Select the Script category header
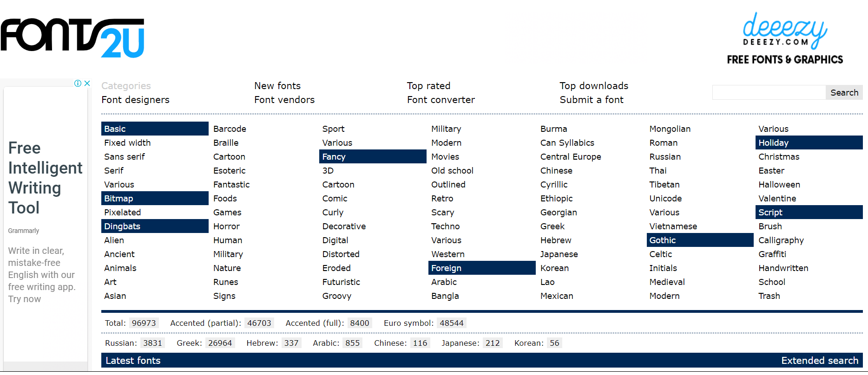This screenshot has width=868, height=375. coord(809,212)
